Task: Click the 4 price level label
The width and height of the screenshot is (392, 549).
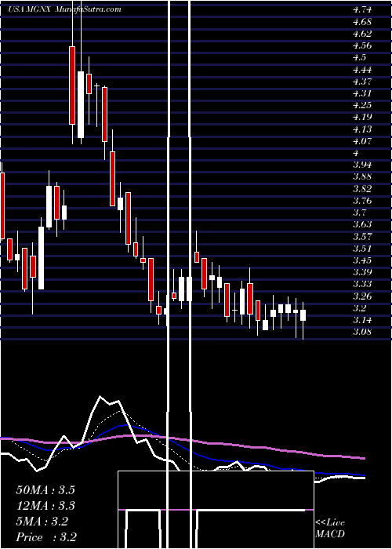Action: 356,153
